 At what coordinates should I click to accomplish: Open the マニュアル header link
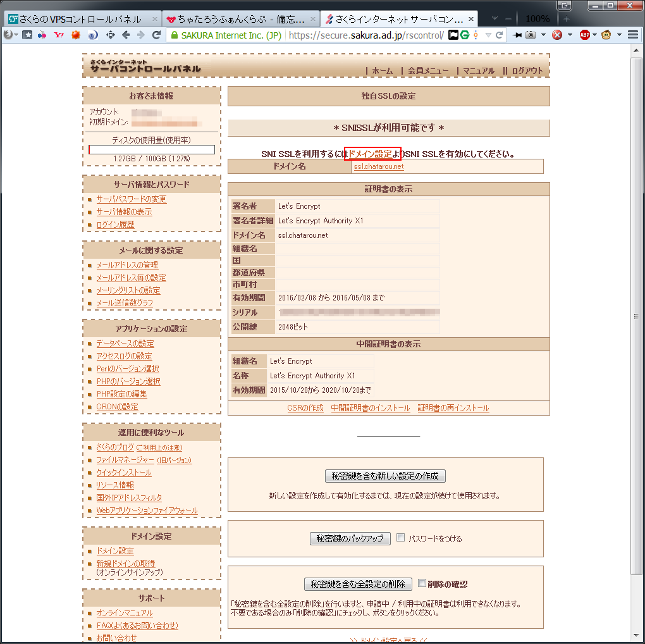tap(479, 71)
